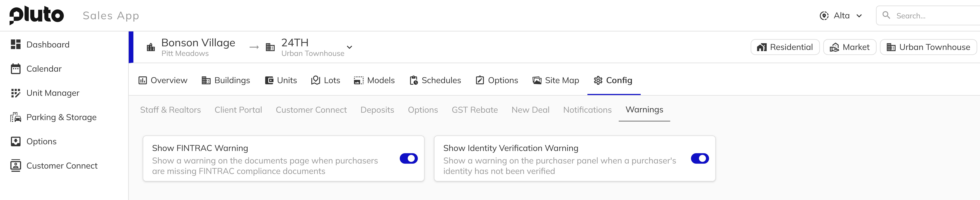Click the Residential tag button
Viewport: 980px width, 200px height.
tap(785, 47)
